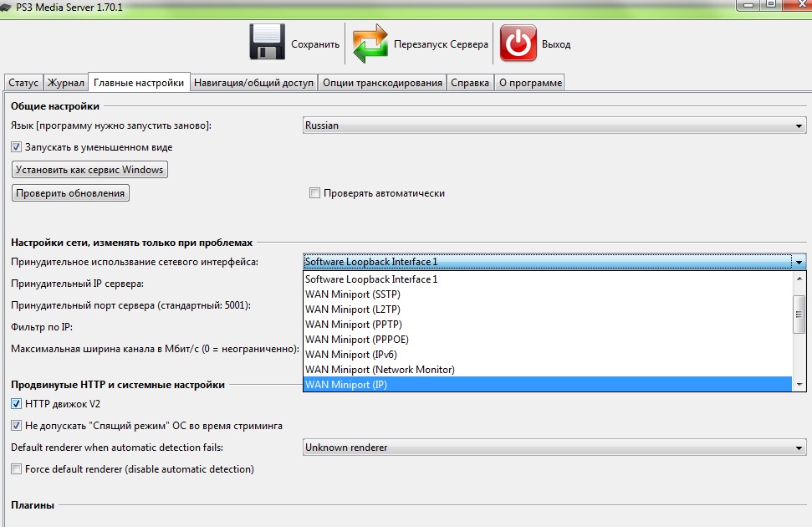
Task: Select WAN Miniport (SSTP) option
Action: point(548,294)
